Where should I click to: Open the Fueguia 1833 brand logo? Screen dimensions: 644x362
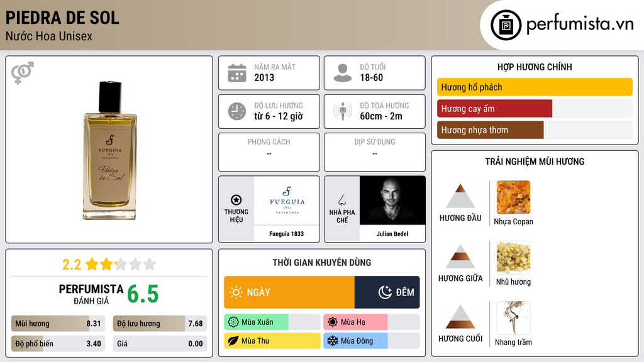pyautogui.click(x=287, y=200)
